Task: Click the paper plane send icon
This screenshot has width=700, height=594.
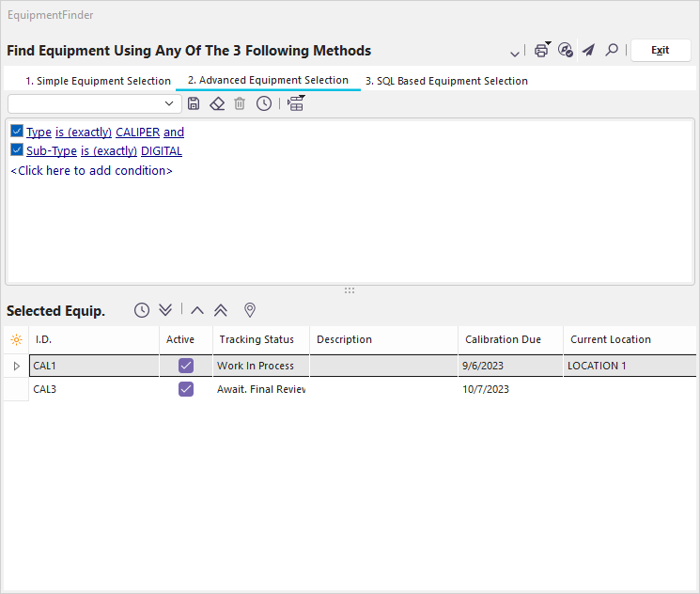Action: coord(588,51)
